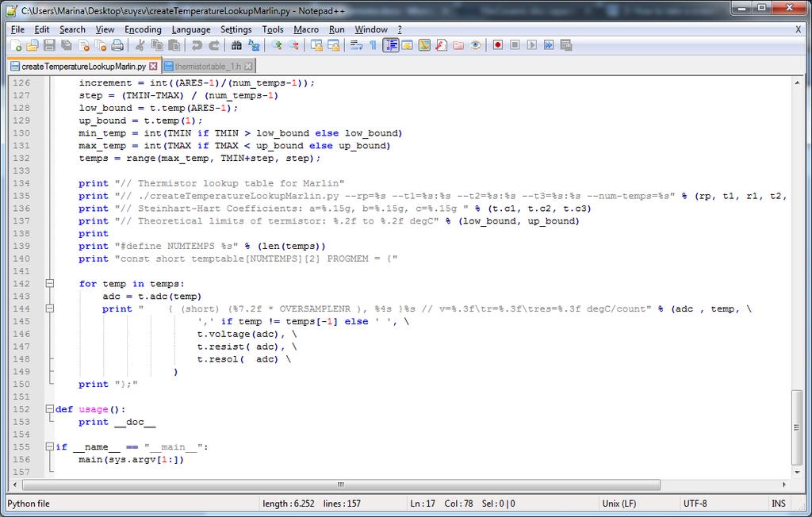Close the createTemperatureLookupMarlin.py tab
This screenshot has height=517, width=812.
pos(153,67)
